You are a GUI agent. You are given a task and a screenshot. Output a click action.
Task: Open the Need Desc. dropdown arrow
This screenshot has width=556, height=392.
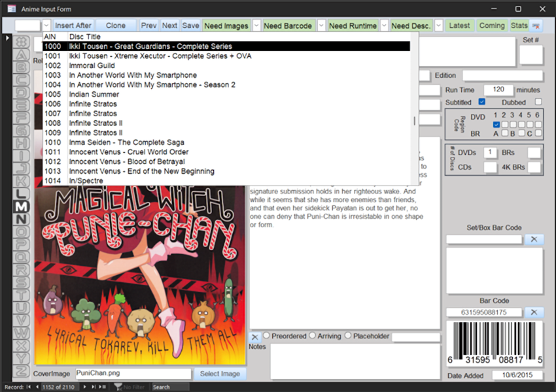[x=439, y=26]
